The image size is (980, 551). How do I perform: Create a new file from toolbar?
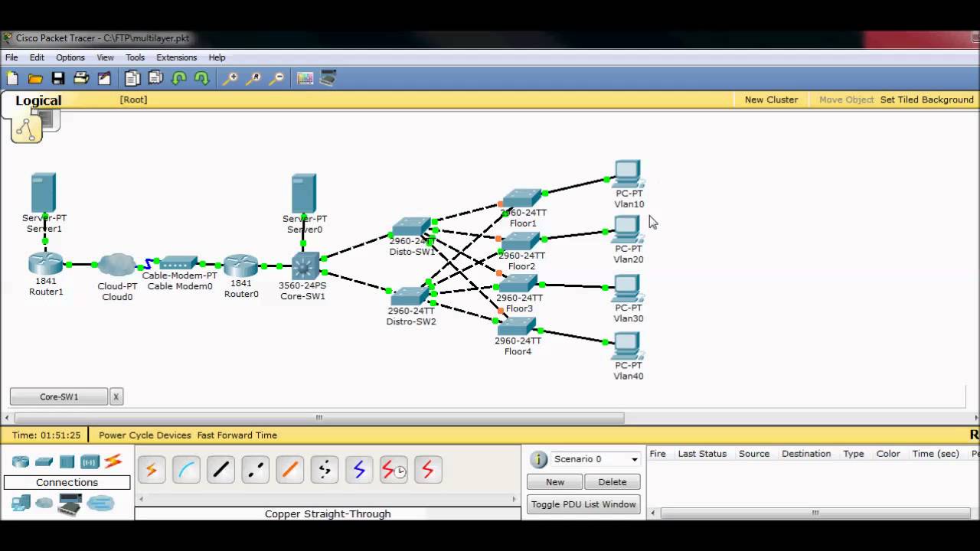(x=12, y=78)
